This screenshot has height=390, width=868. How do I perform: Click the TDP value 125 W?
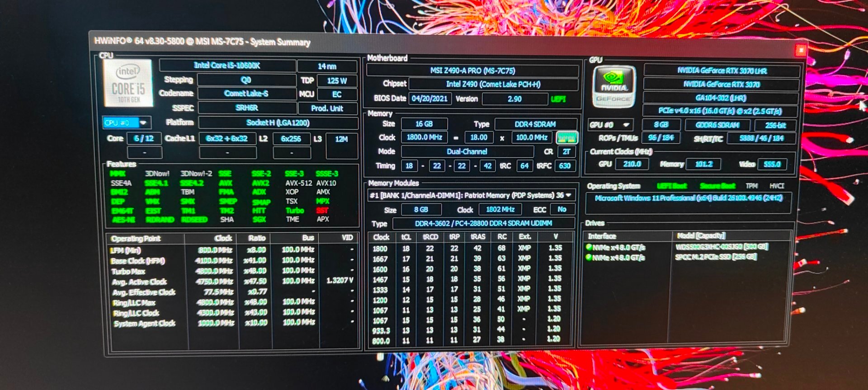tap(337, 81)
